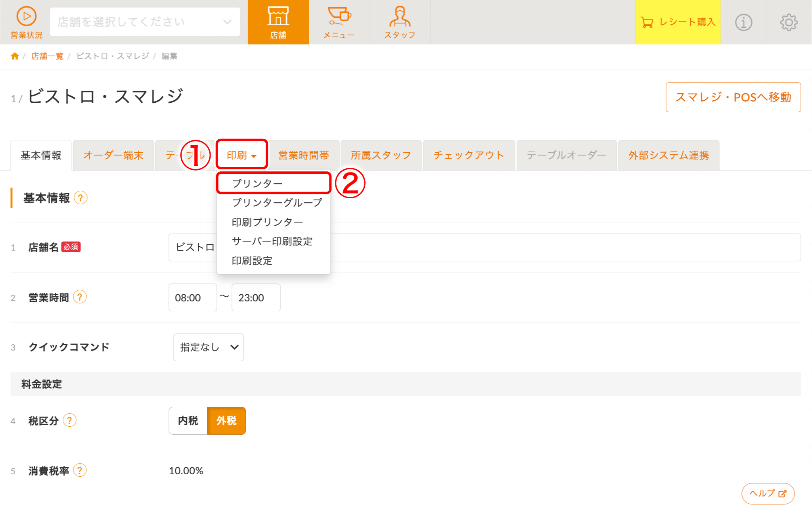Click スマレジ・POSへ移動 button
Screen dimensions: 812x510
pyautogui.click(x=733, y=97)
